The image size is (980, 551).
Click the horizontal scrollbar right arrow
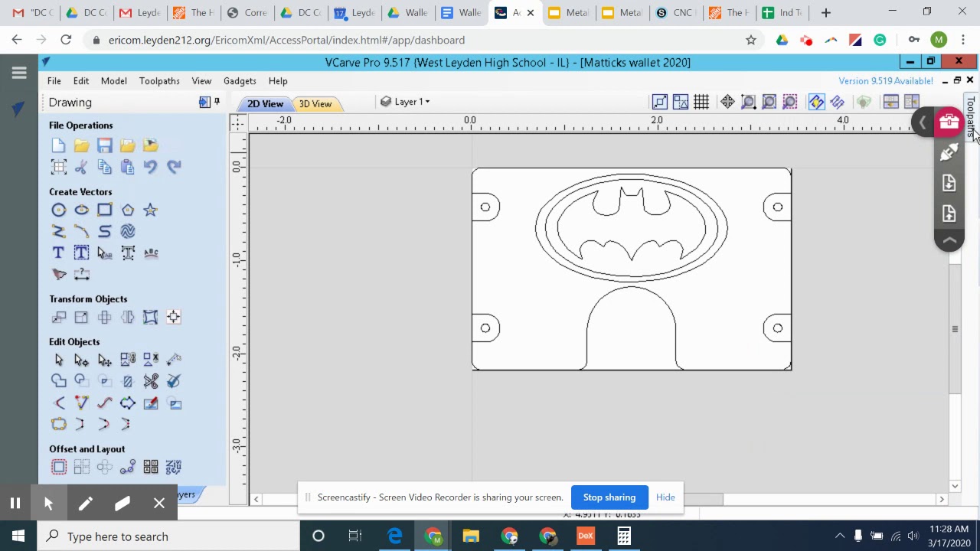click(x=942, y=499)
